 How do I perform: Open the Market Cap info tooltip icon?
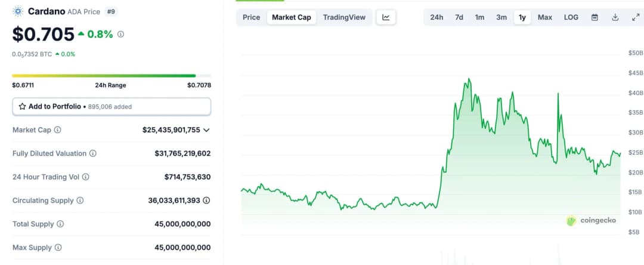click(58, 130)
